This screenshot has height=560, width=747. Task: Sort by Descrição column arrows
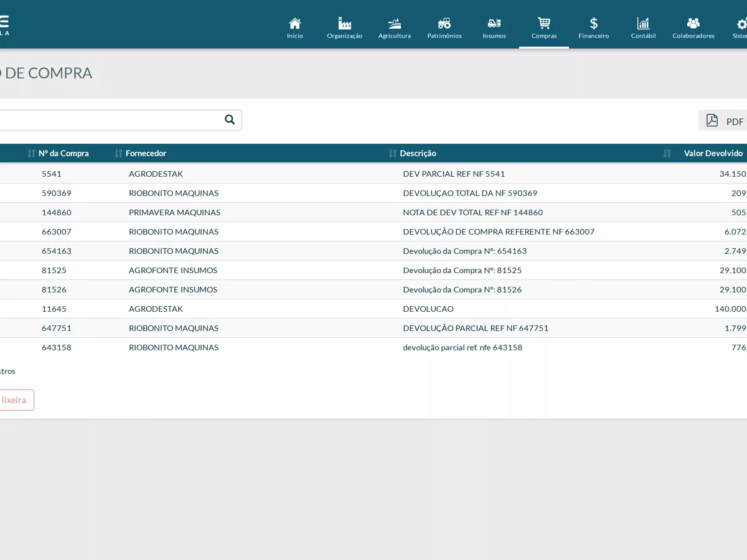[392, 153]
